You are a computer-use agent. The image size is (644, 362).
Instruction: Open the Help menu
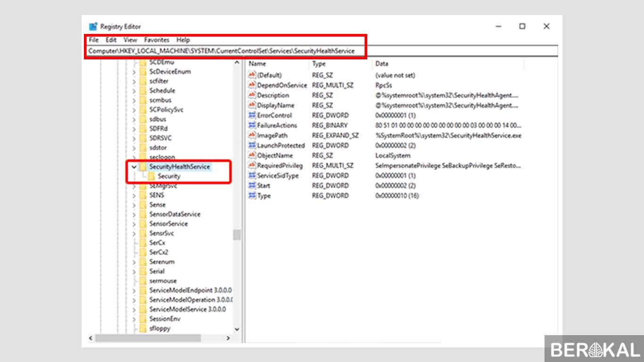click(183, 40)
